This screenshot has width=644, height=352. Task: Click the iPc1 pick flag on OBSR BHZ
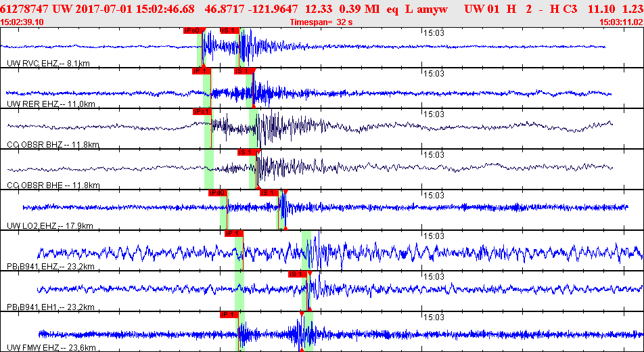pyautogui.click(x=202, y=112)
